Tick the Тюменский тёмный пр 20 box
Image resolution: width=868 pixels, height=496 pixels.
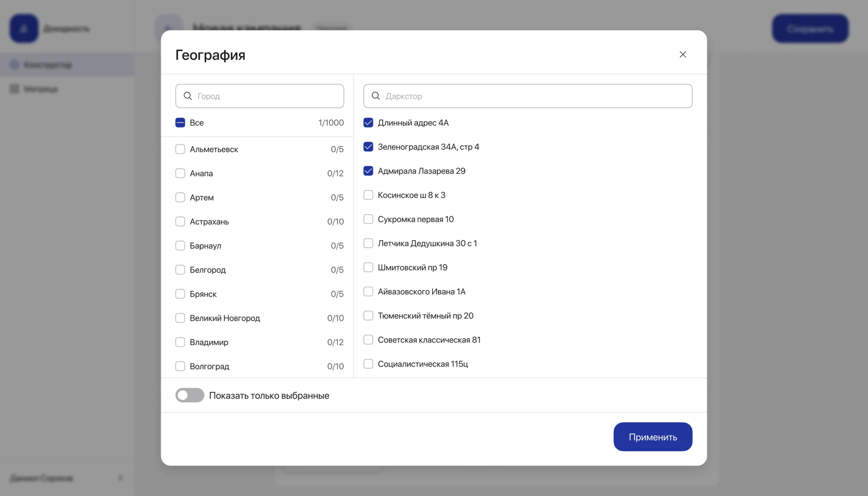(x=368, y=316)
